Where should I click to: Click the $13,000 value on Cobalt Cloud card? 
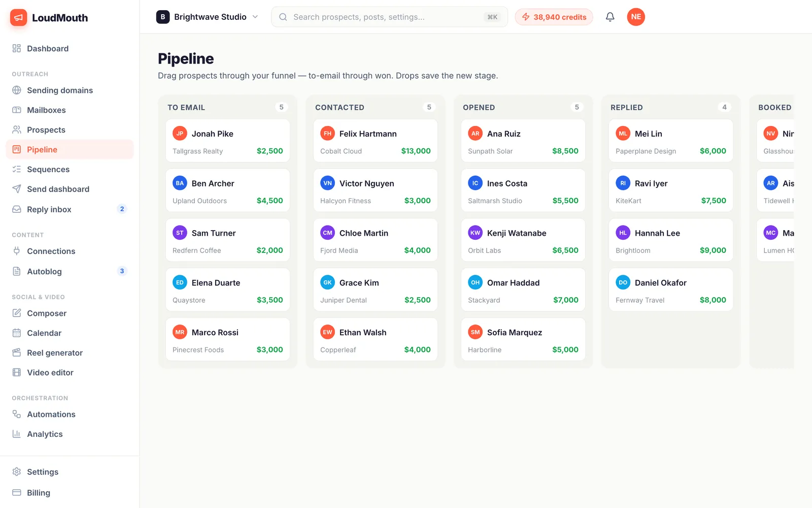(416, 151)
